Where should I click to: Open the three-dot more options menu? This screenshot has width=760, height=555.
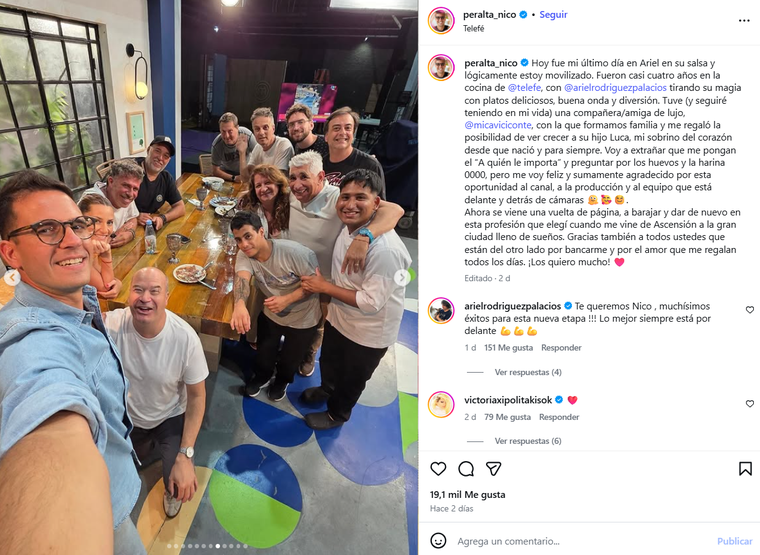pos(744,20)
